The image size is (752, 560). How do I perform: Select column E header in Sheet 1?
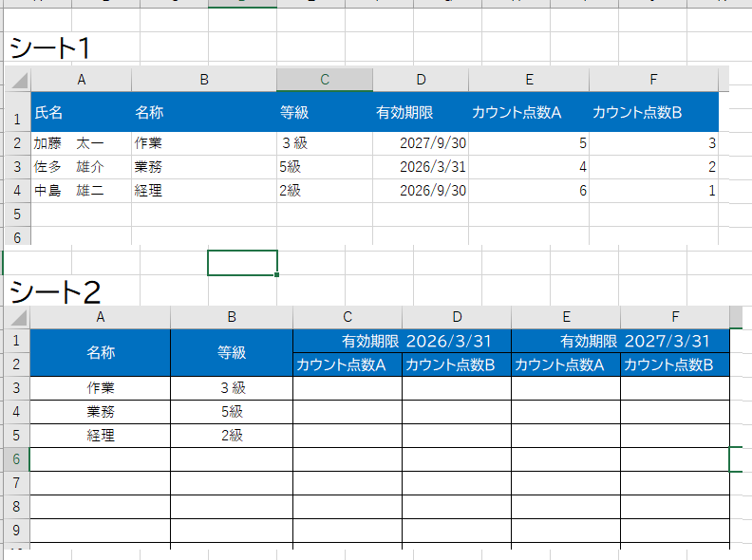coord(529,80)
